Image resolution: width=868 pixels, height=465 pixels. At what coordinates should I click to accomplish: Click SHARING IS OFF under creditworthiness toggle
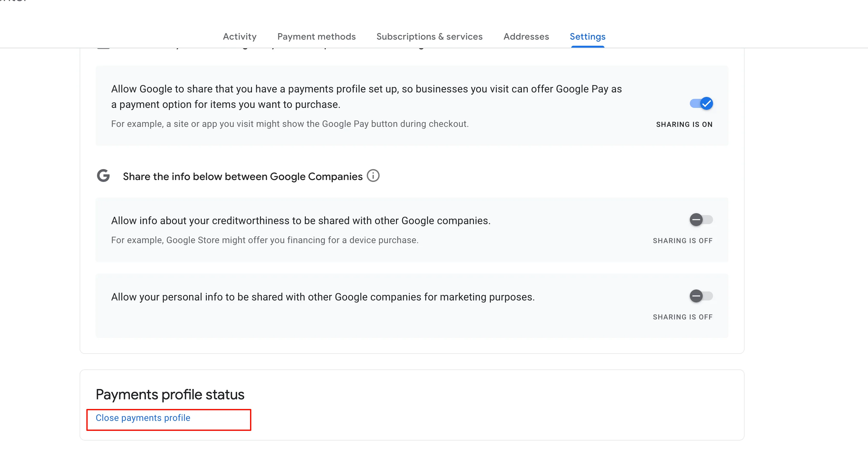point(682,241)
